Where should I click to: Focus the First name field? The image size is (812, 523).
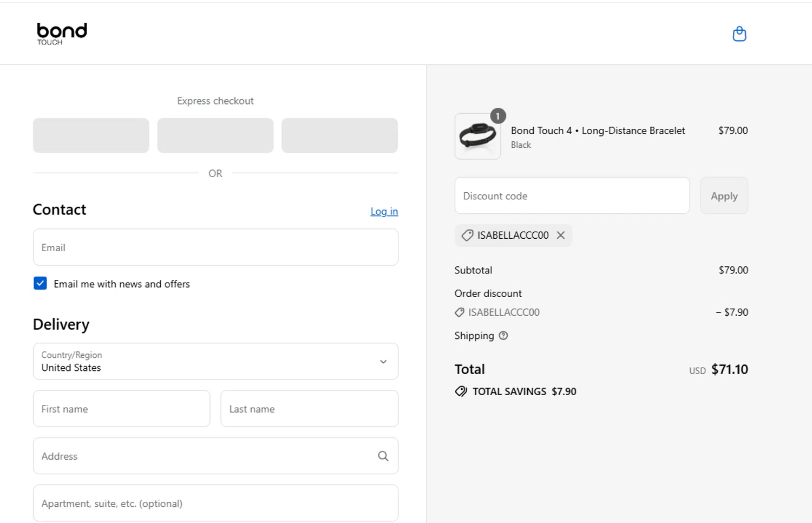pos(121,408)
